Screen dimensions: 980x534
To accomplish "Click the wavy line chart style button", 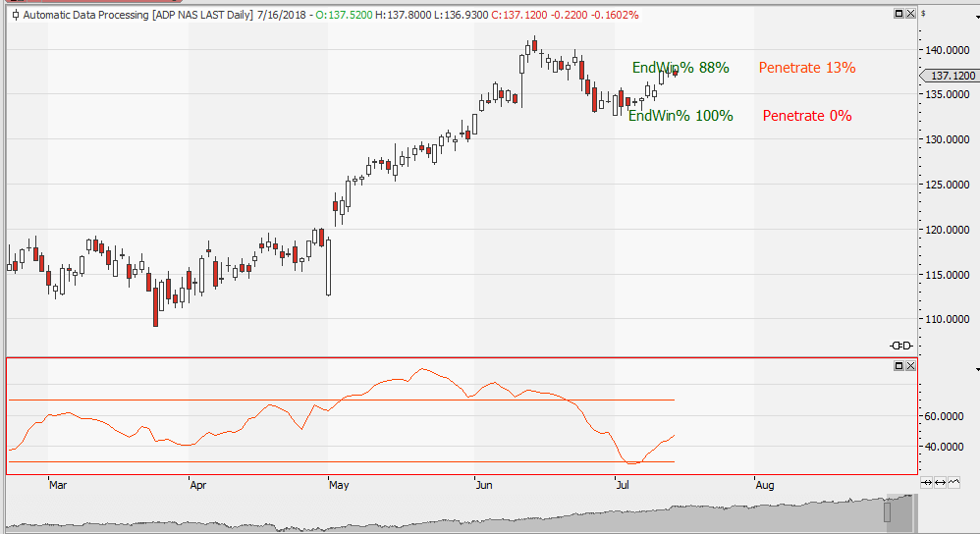I will pyautogui.click(x=953, y=482).
